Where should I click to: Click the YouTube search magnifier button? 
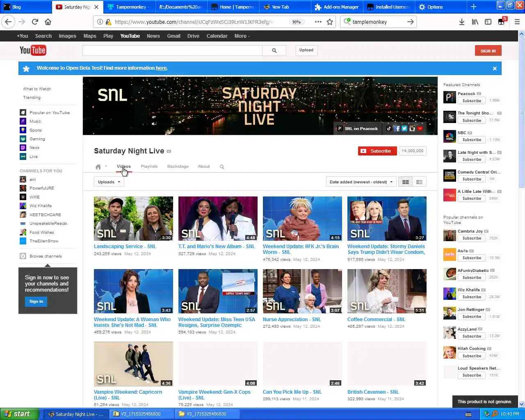[274, 50]
